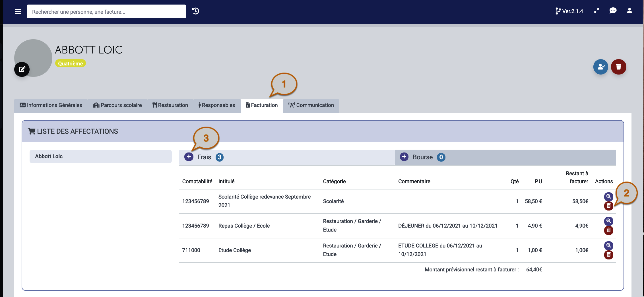View details of Repas Collège / Ecole row
This screenshot has height=297, width=644.
[x=608, y=221]
